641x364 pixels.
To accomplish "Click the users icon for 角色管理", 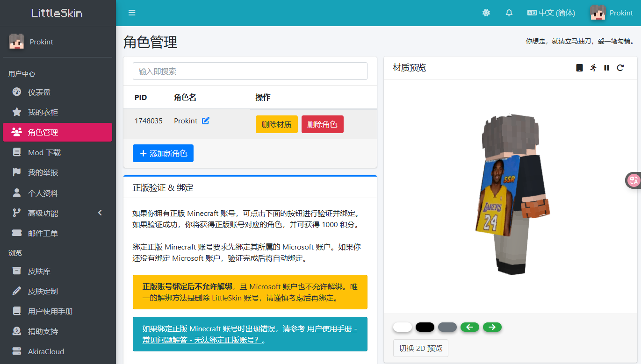I will pyautogui.click(x=17, y=132).
